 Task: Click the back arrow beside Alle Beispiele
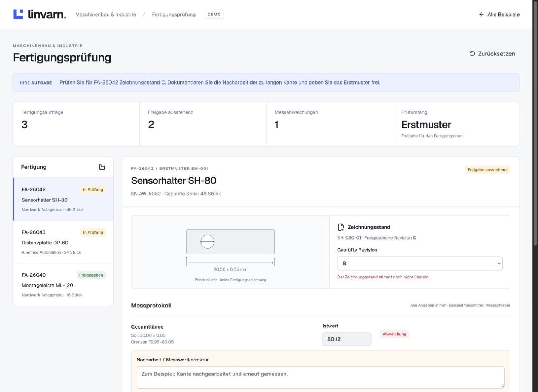click(x=481, y=14)
